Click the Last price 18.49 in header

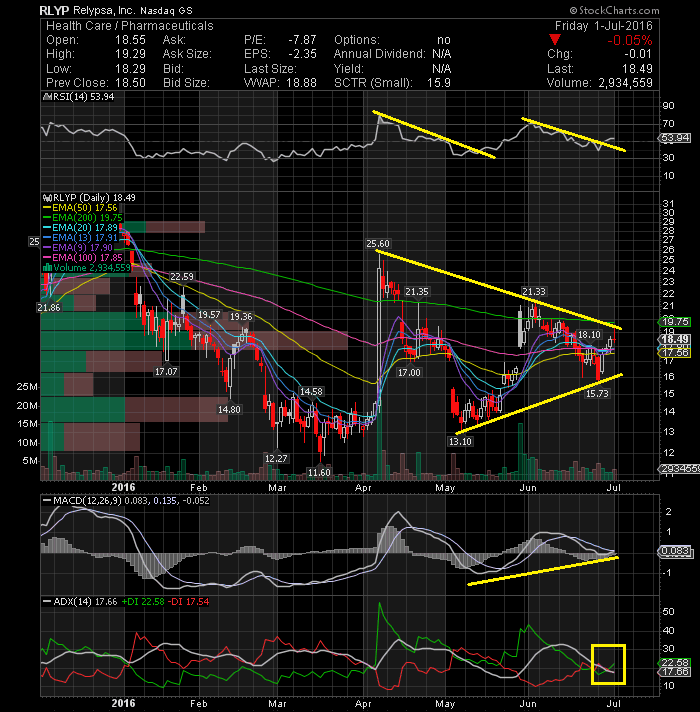[x=637, y=69]
